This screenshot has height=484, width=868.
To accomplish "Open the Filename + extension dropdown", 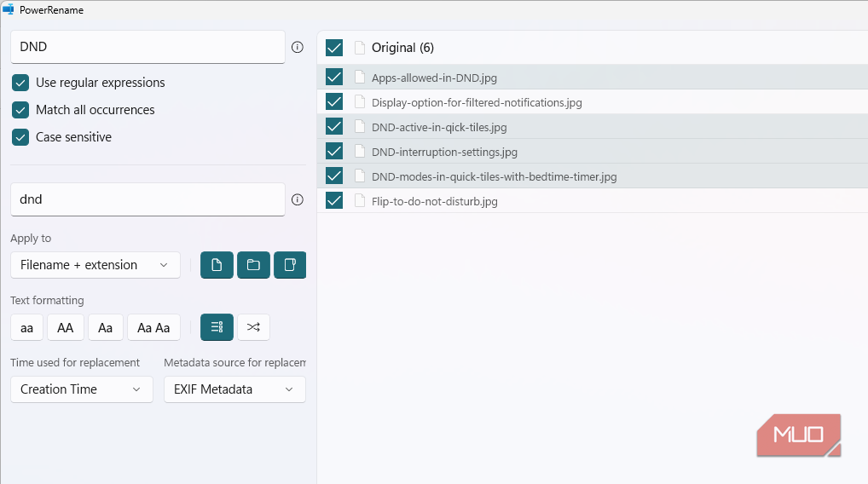I will coord(95,265).
